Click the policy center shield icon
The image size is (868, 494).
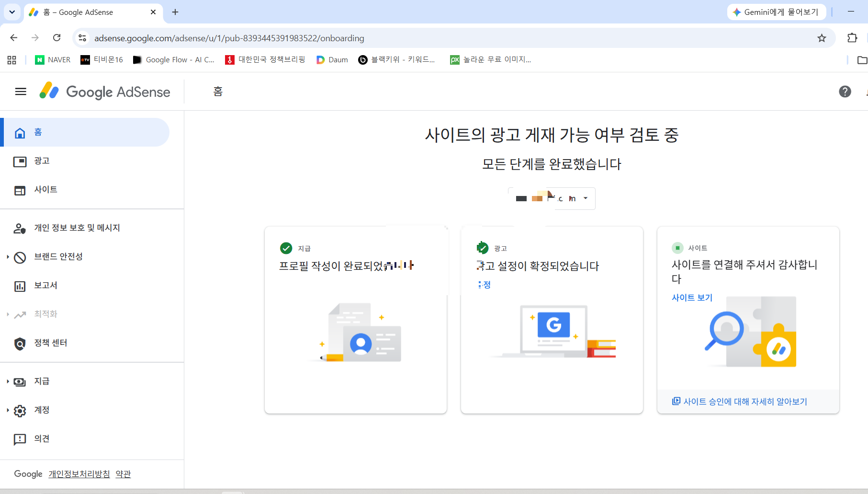[20, 344]
